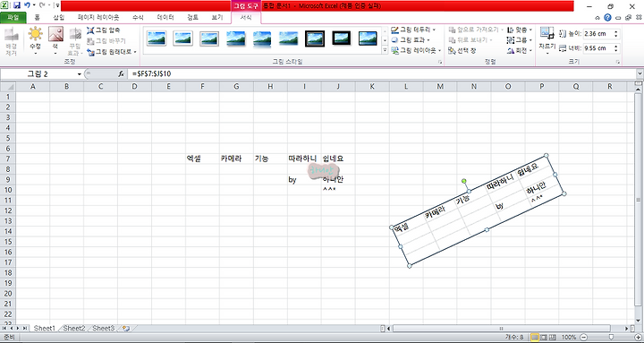Open 그룹 (Group) dropdown
The width and height of the screenshot is (644, 343).
point(520,40)
